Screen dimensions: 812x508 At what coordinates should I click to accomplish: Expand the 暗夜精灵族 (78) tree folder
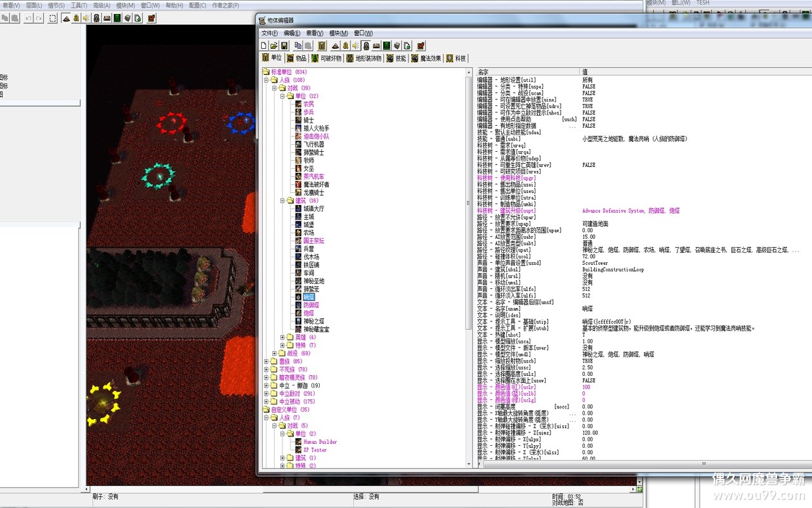pyautogui.click(x=266, y=377)
